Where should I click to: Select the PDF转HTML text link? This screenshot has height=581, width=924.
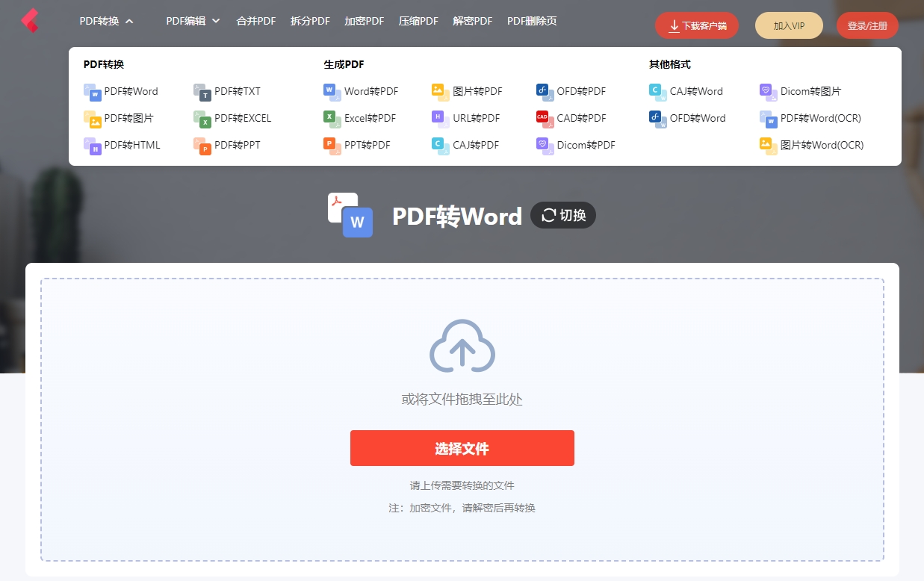click(132, 146)
